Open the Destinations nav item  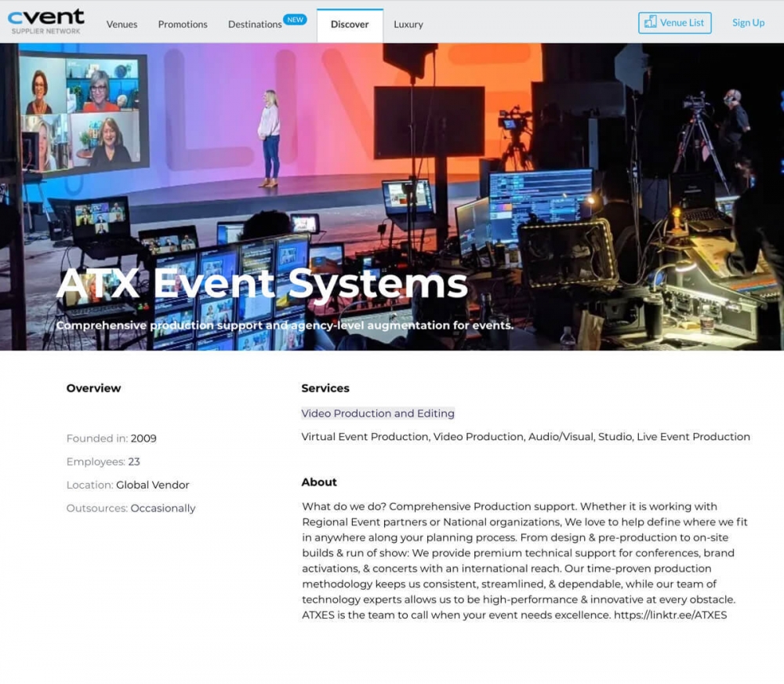[x=255, y=24]
